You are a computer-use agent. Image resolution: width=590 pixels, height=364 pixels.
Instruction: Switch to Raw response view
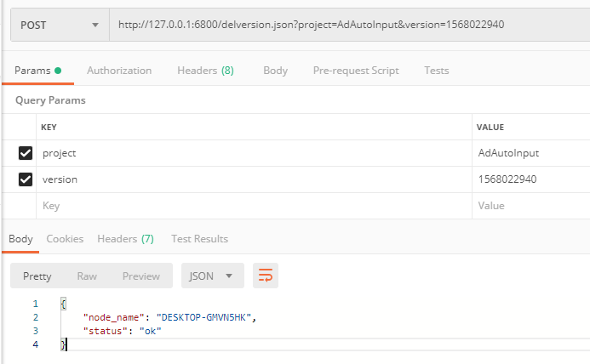click(x=87, y=276)
